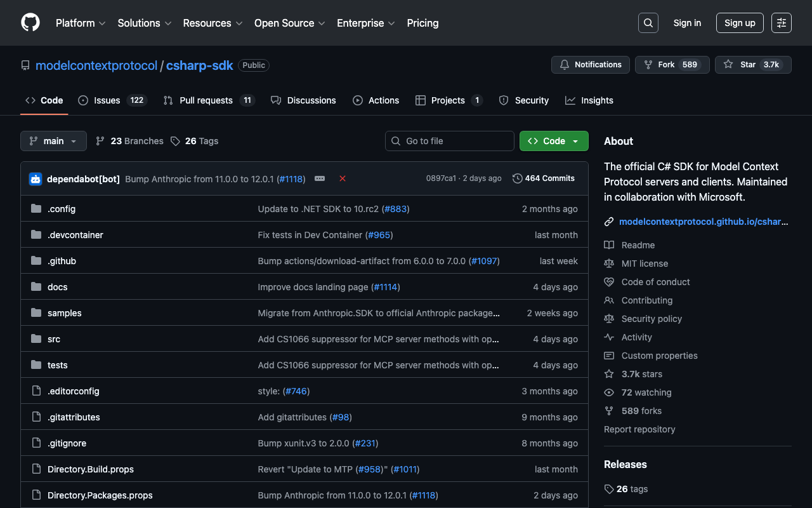The height and width of the screenshot is (508, 812).
Task: Click the failed status X icon on commit
Action: pos(343,179)
